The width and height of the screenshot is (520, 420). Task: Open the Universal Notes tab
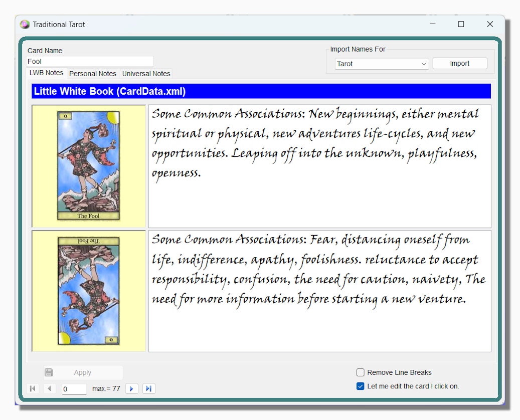point(146,74)
